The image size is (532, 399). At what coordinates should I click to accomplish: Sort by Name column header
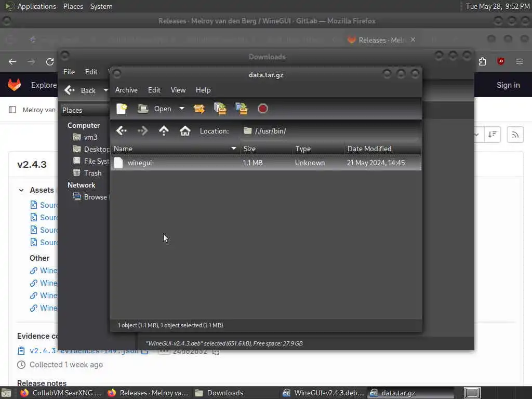click(x=175, y=149)
